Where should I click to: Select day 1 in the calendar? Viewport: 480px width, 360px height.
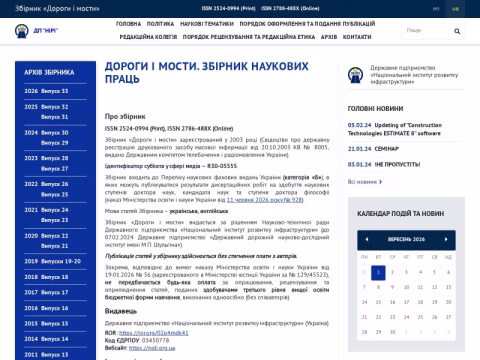378,273
